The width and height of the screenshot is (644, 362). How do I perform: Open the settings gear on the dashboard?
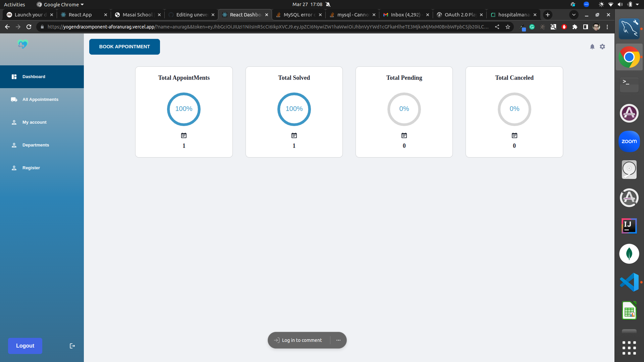coord(602,47)
